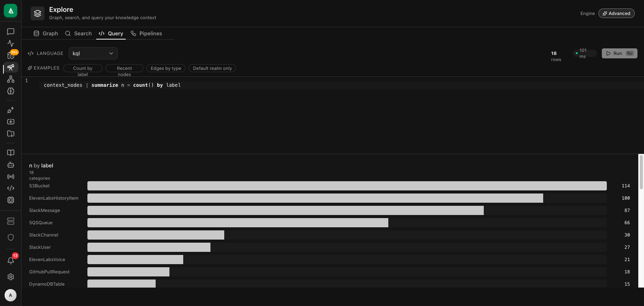Load the Edges by type example

tap(166, 68)
